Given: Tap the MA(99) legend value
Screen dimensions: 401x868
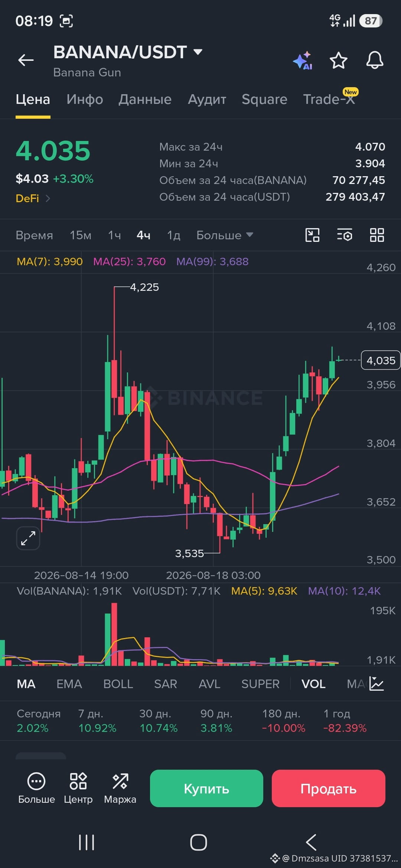Looking at the screenshot, I should tap(212, 262).
